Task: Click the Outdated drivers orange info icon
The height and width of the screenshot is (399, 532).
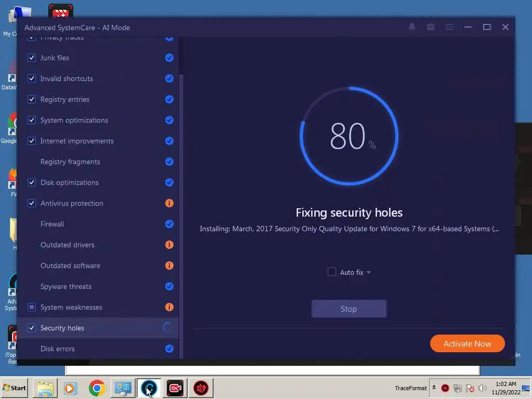Action: (x=169, y=245)
